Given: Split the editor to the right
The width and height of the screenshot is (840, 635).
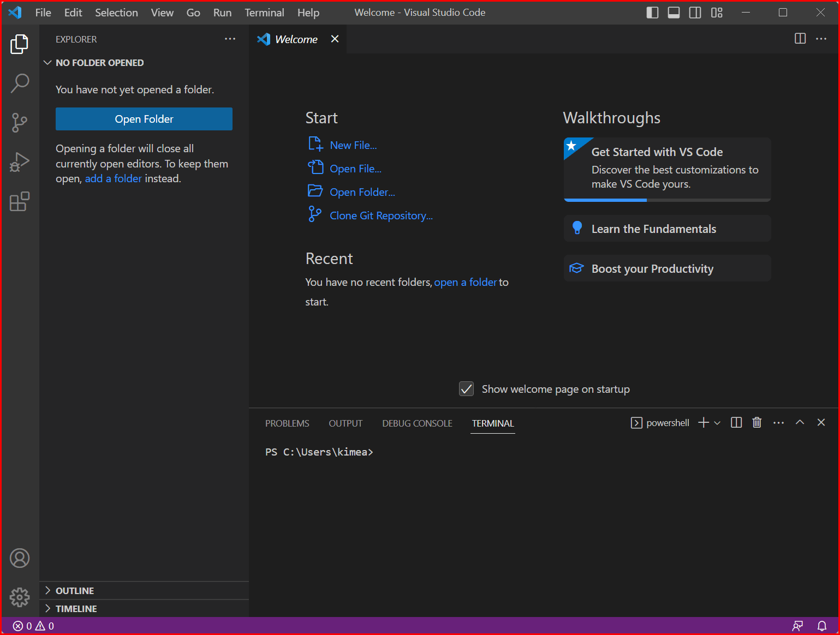Looking at the screenshot, I should pos(800,38).
